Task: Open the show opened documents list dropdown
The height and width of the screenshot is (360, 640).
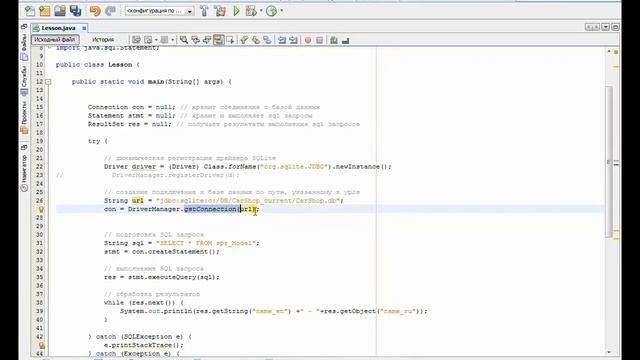Action: tap(606, 27)
